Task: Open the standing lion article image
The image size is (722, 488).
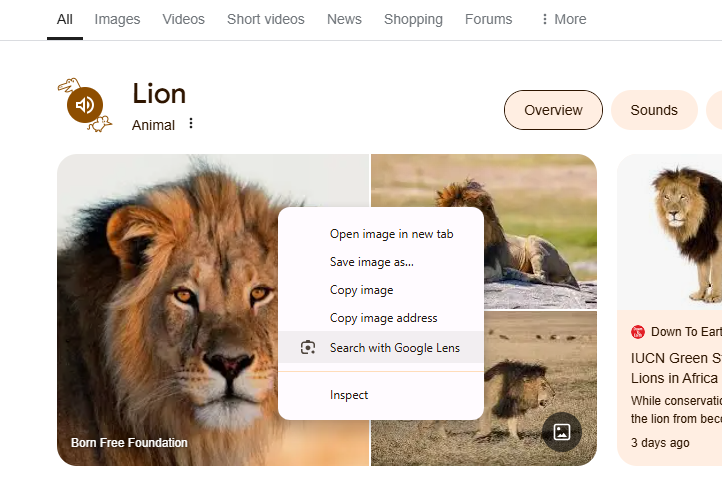Action: click(x=670, y=232)
